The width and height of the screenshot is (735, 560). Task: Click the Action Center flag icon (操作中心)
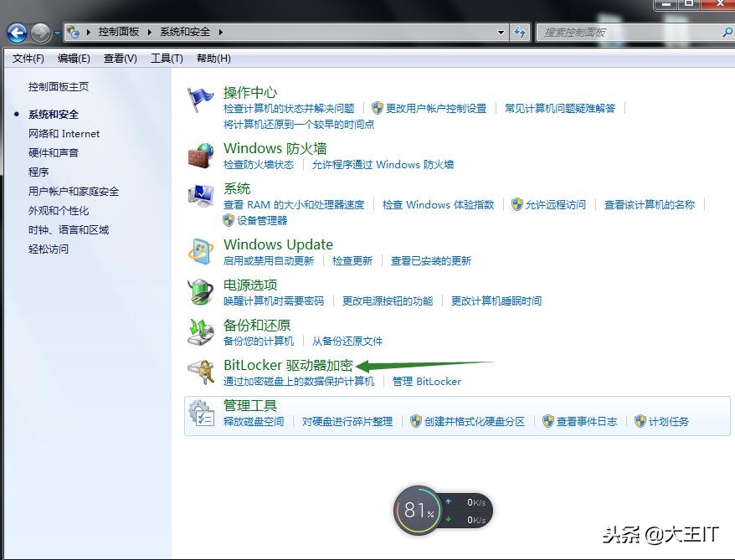[201, 95]
